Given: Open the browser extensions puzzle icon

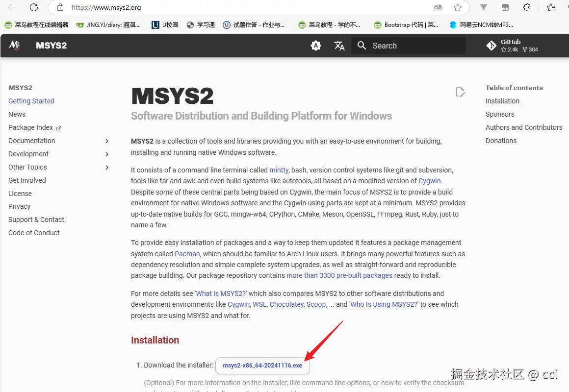Looking at the screenshot, I should 527,7.
